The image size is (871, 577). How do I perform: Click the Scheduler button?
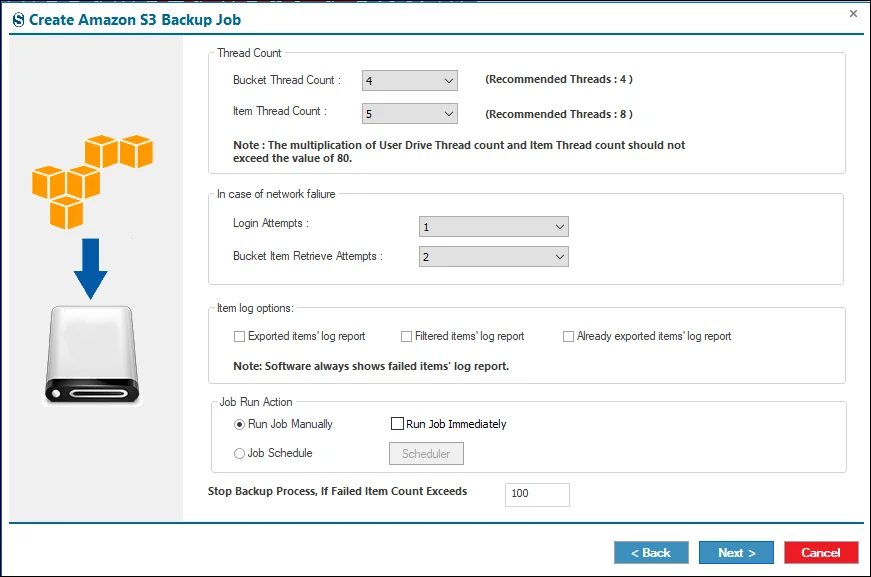426,454
